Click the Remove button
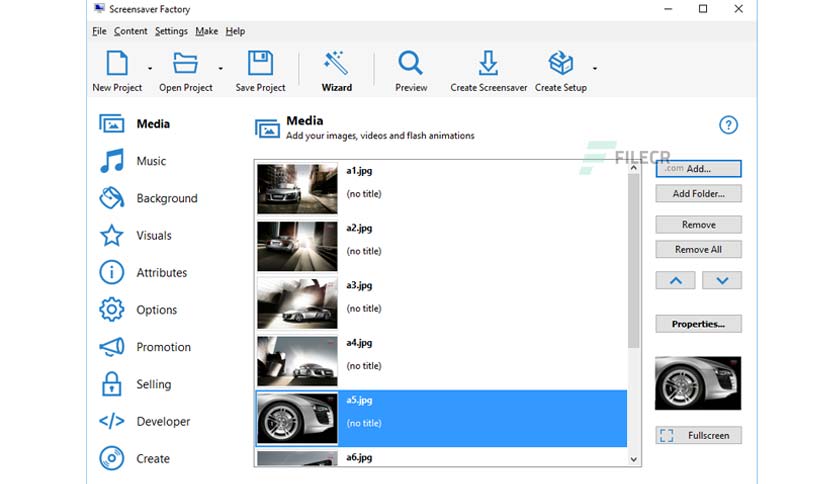Image resolution: width=836 pixels, height=484 pixels. pyautogui.click(x=698, y=224)
